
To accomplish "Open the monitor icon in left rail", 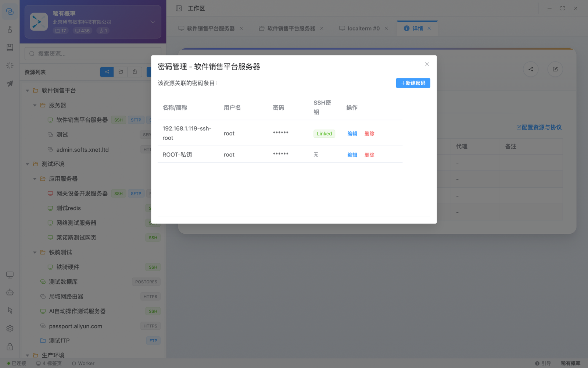I will click(x=10, y=275).
